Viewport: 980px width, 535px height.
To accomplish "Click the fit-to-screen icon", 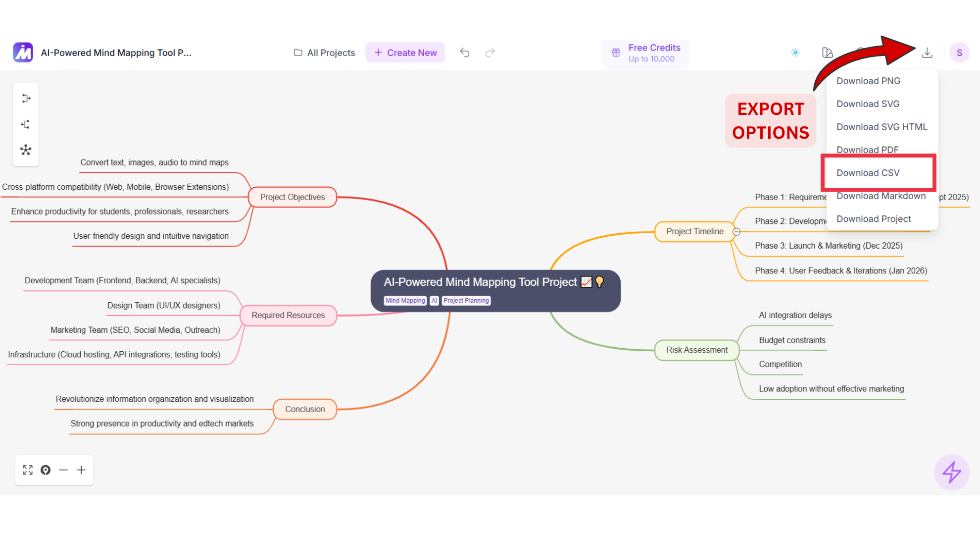I will 28,470.
